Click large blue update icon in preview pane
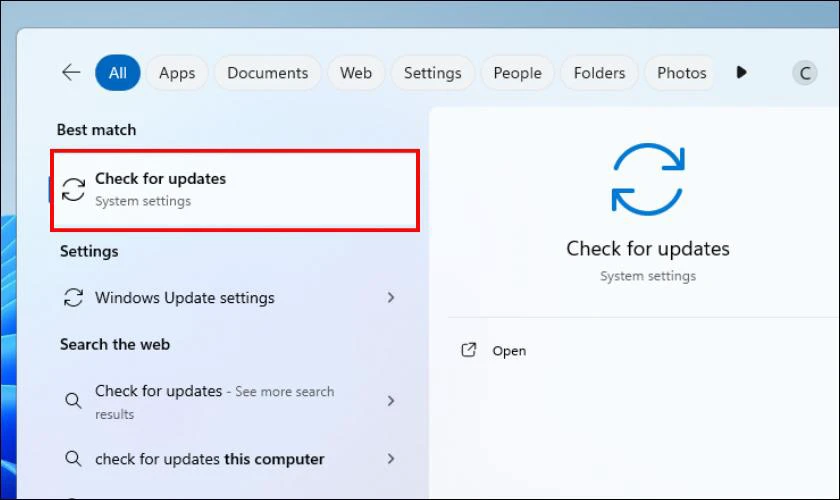The height and width of the screenshot is (500, 840). pyautogui.click(x=648, y=180)
